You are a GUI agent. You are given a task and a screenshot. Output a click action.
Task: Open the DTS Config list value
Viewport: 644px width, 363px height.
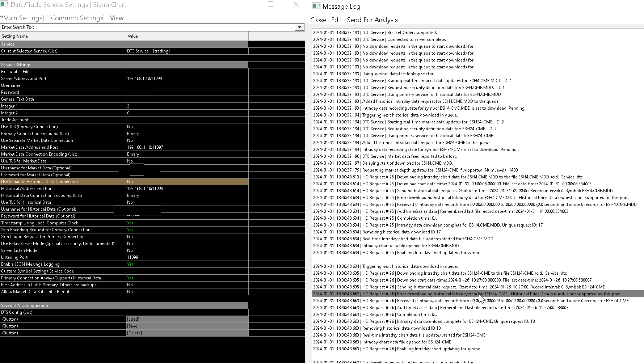(187, 312)
